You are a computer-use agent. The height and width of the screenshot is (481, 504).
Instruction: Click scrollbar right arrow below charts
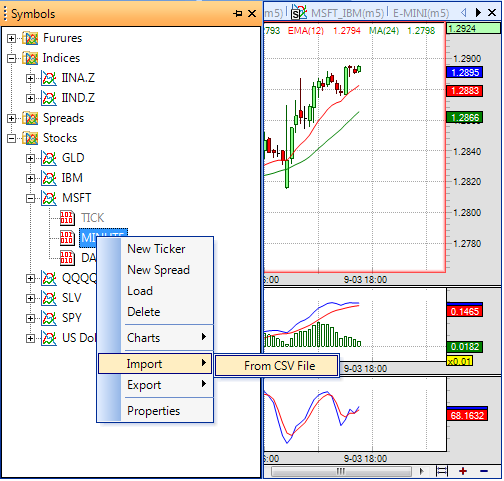[x=422, y=471]
